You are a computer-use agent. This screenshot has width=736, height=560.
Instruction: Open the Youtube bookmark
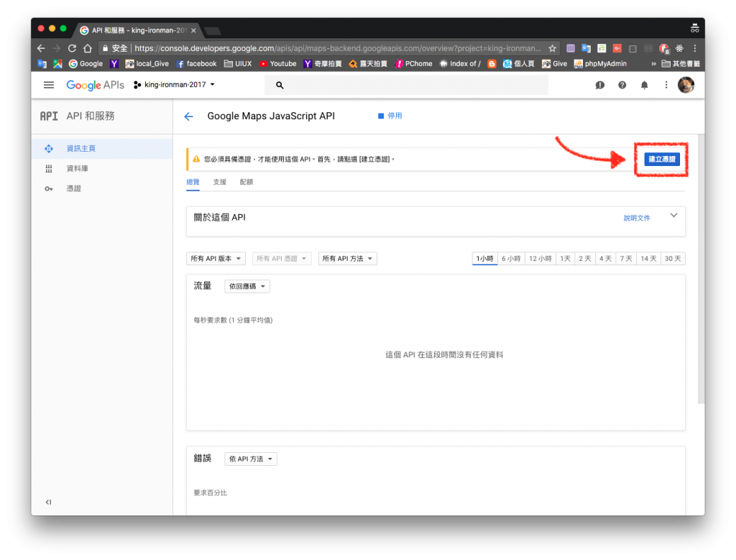tap(278, 64)
